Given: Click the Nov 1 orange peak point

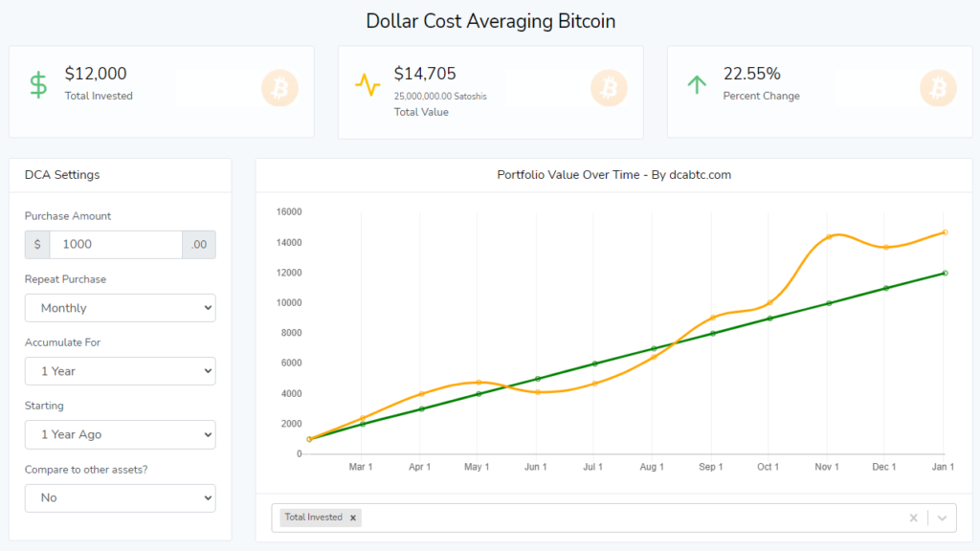Looking at the screenshot, I should point(829,237).
